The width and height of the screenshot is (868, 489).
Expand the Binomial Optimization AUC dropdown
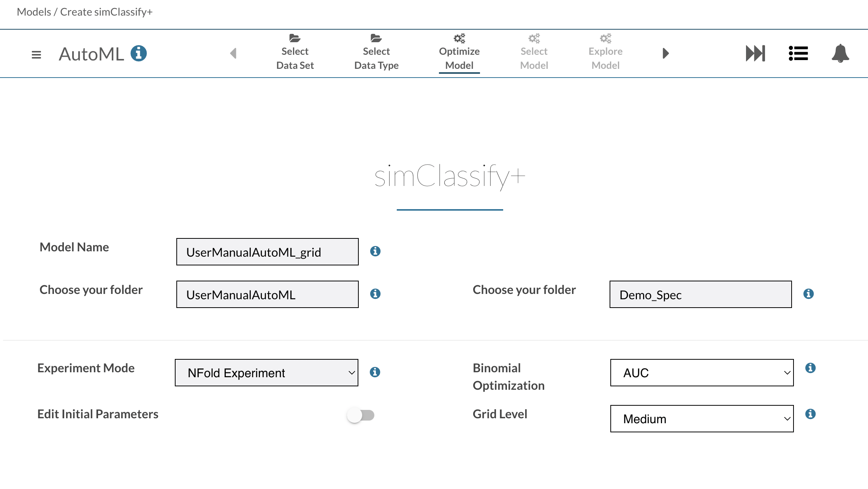(702, 373)
